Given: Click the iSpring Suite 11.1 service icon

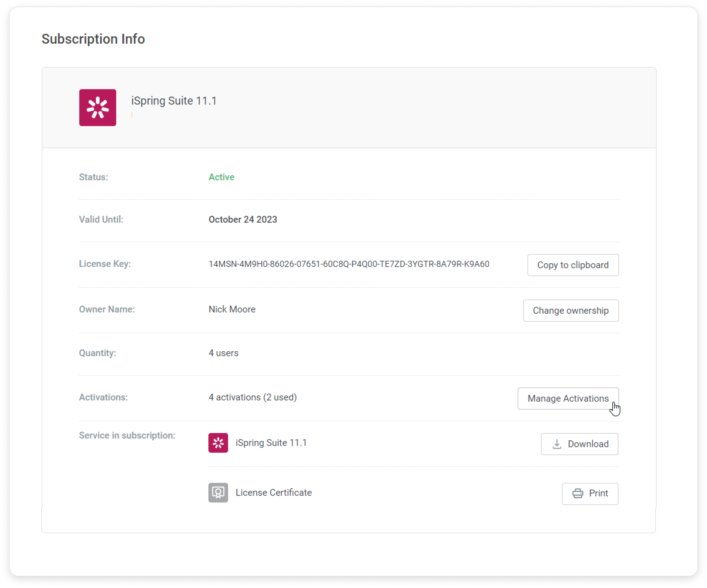Looking at the screenshot, I should [x=218, y=443].
